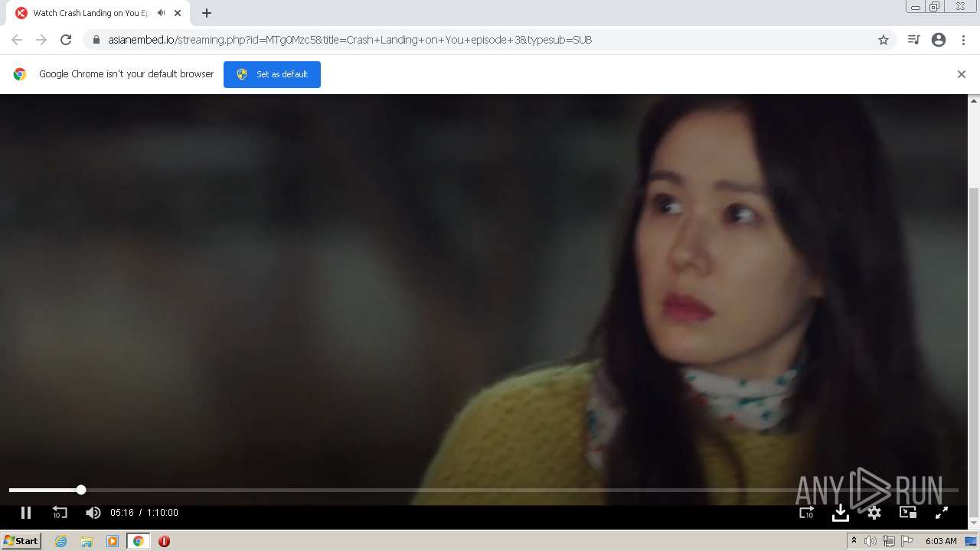The height and width of the screenshot is (551, 980).
Task: Click the scrollbar down arrow
Action: (974, 523)
